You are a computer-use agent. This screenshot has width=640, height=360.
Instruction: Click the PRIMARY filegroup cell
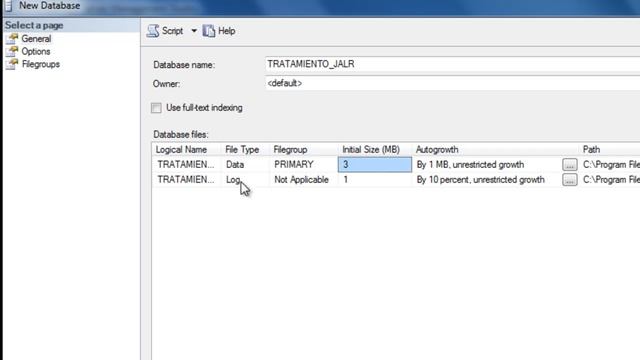(304, 164)
